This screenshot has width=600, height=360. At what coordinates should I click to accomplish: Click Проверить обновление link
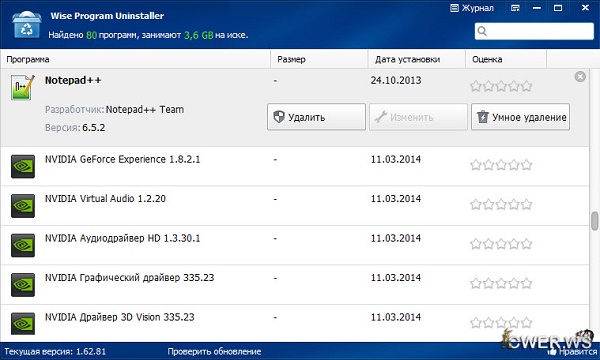tap(214, 351)
